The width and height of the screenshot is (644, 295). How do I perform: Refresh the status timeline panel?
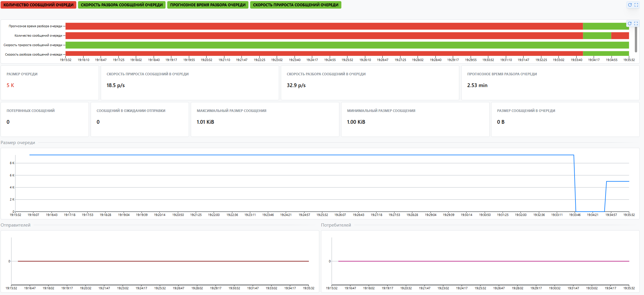point(630,23)
